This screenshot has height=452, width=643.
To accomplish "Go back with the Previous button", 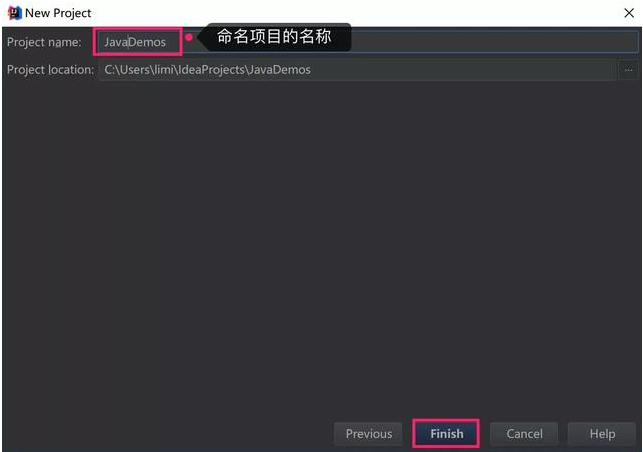I will pos(368,434).
